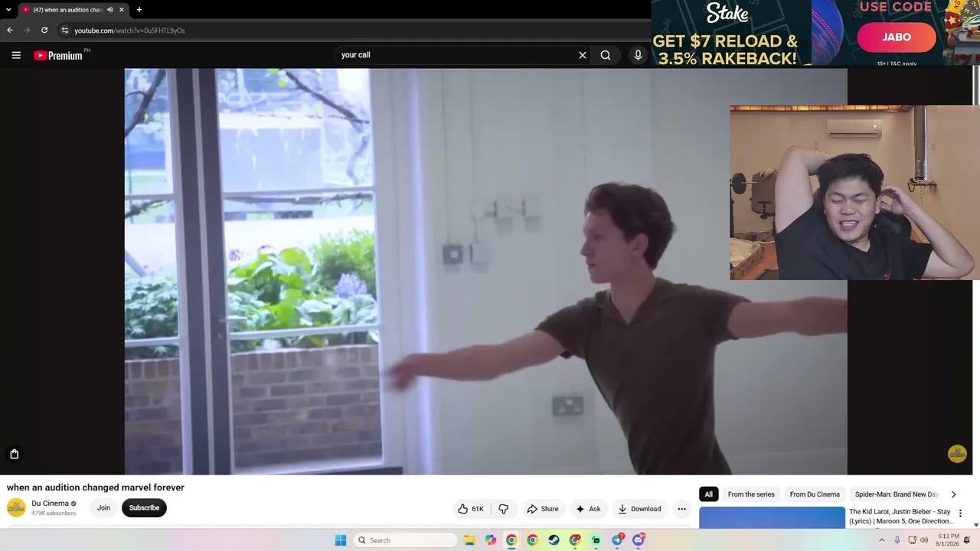
Task: Click the shopping bag icon on video
Action: [14, 455]
